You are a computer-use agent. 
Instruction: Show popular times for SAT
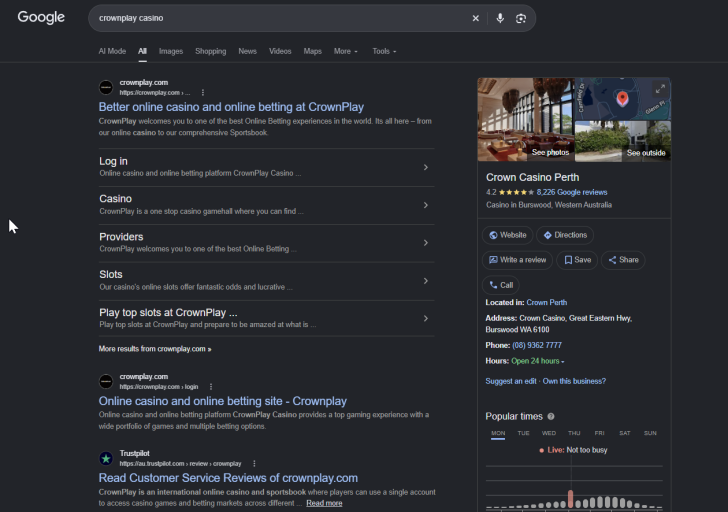point(625,433)
